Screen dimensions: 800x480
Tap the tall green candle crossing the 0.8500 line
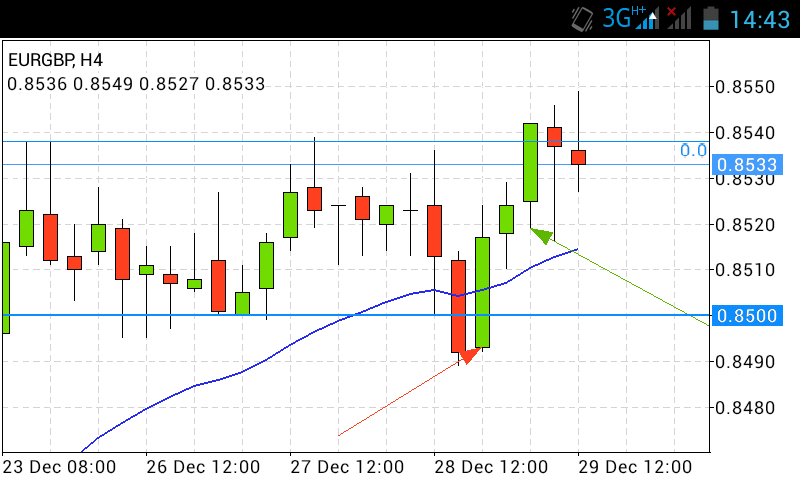tap(482, 292)
